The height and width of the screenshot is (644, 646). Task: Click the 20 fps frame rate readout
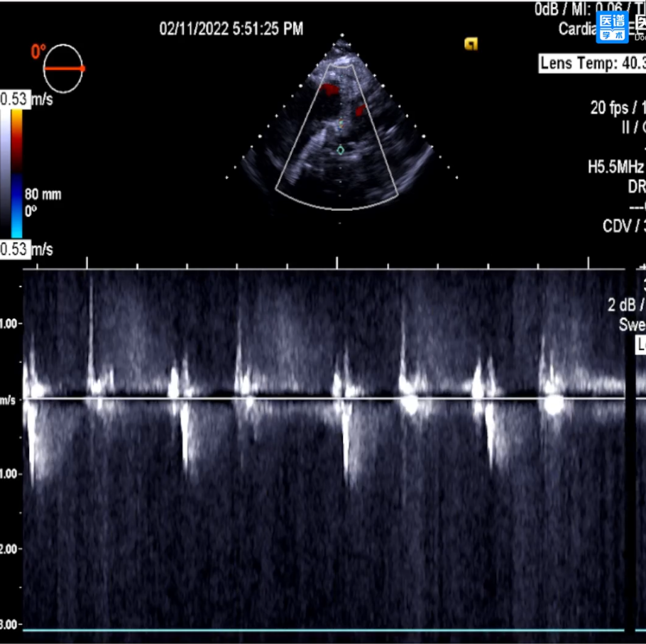pos(616,109)
